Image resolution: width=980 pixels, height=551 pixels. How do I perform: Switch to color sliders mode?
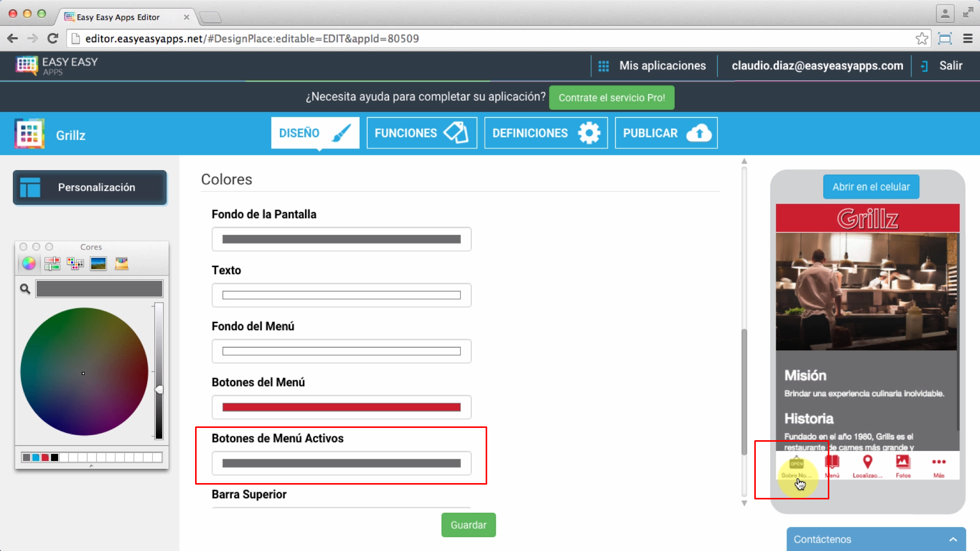(52, 263)
